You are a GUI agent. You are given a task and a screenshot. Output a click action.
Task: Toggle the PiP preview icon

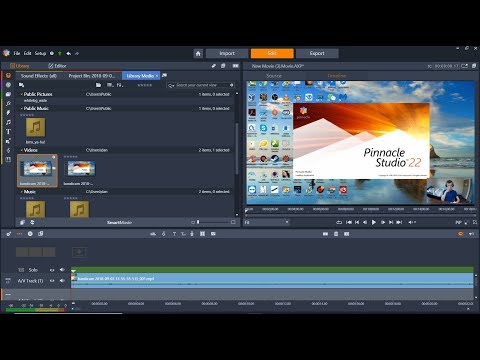(x=458, y=222)
